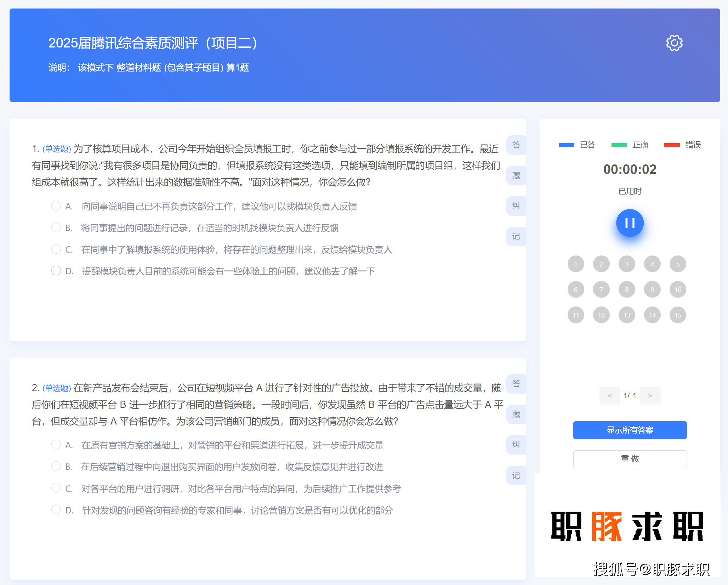Go to next page with > arrow

pos(650,395)
